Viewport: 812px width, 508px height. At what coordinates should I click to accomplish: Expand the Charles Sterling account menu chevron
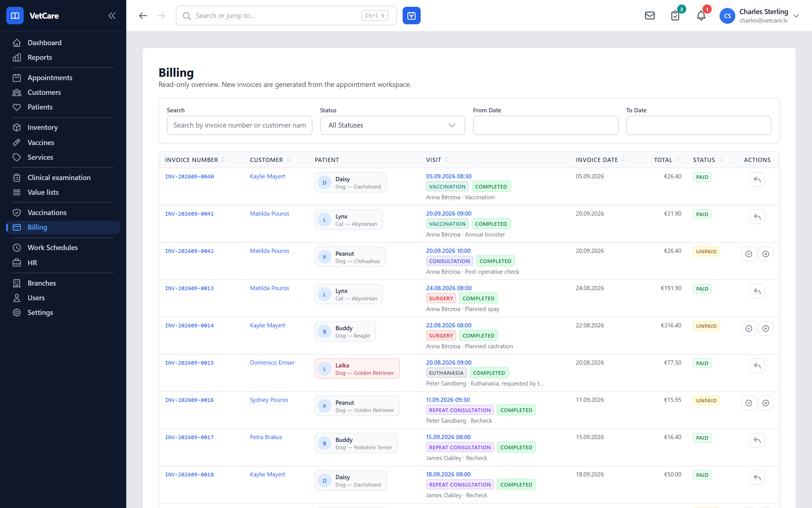(x=796, y=16)
